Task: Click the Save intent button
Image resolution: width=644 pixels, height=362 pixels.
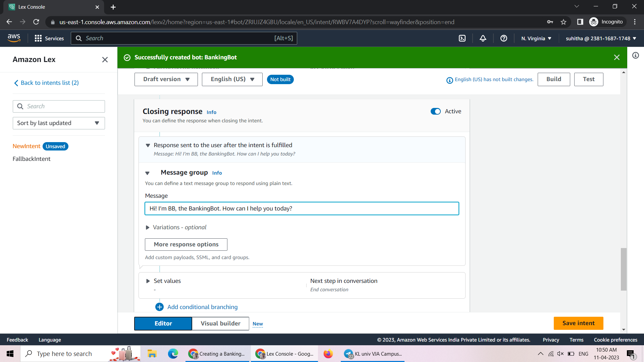Action: [578, 323]
